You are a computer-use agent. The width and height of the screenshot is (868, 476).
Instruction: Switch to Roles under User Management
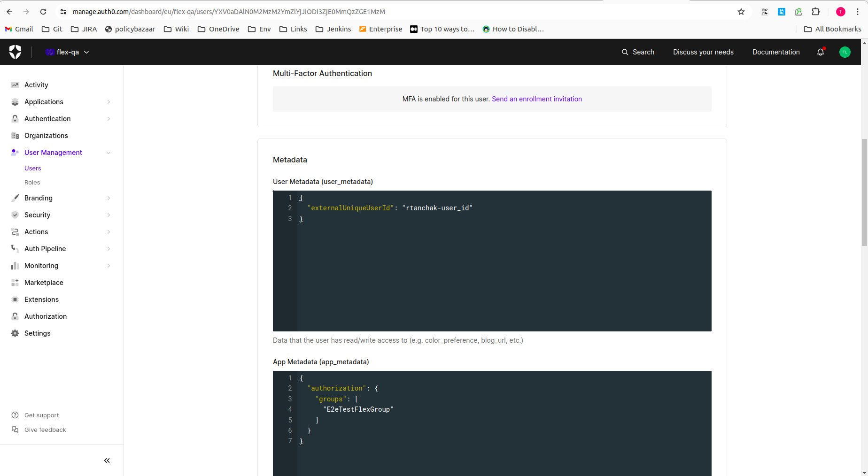click(x=32, y=182)
